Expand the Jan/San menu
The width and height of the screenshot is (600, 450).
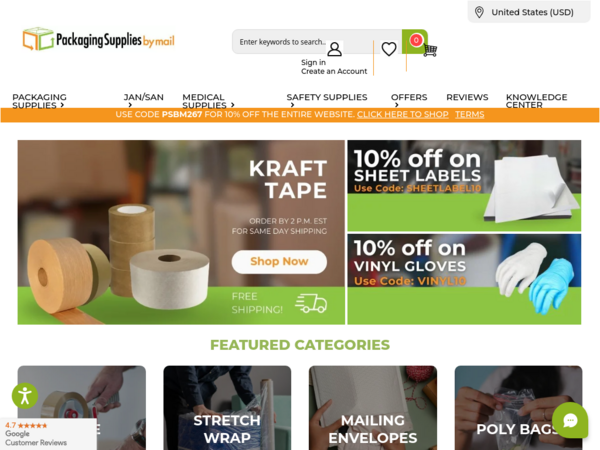pos(143,101)
